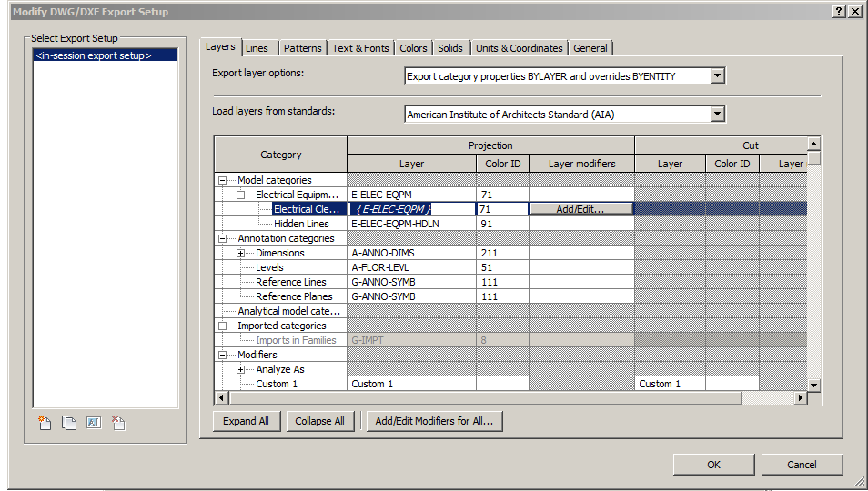The height and width of the screenshot is (491, 868).
Task: Click the table's vertical scrollbar down arrow
Action: pyautogui.click(x=814, y=386)
